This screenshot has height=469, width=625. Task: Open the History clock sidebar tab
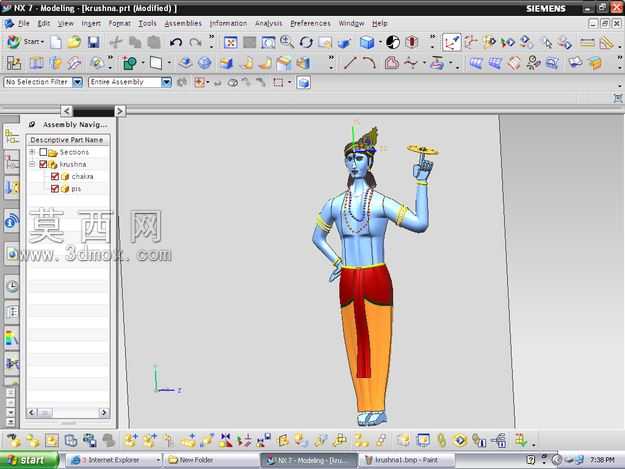12,286
